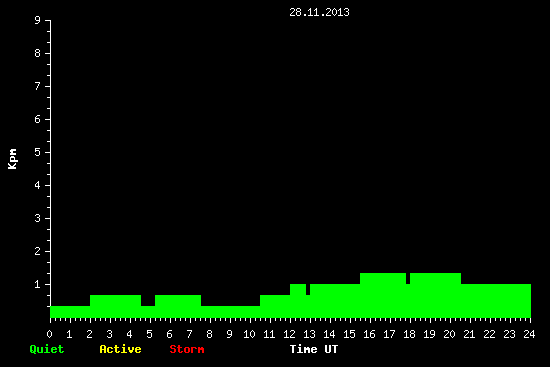Click hour 6 on the time axis
The image size is (550, 367).
[169, 334]
